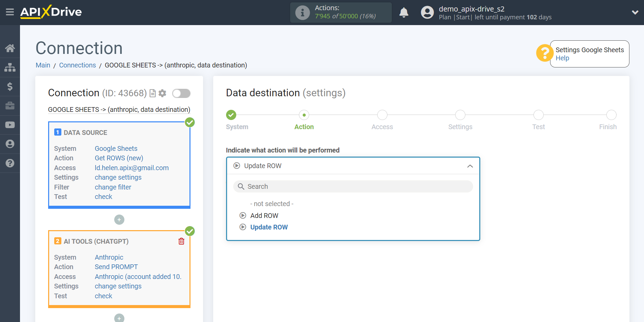Open the Send PROMPT action link

tap(116, 267)
